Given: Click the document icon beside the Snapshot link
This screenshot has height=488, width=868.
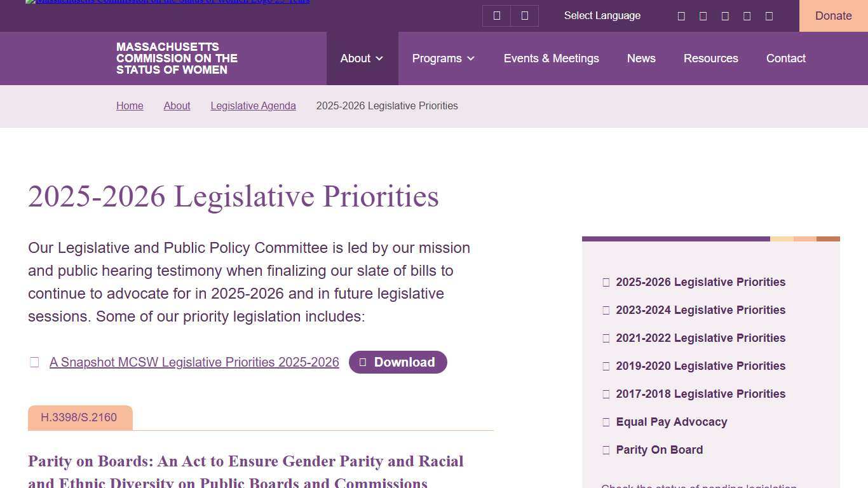Looking at the screenshot, I should click(35, 362).
